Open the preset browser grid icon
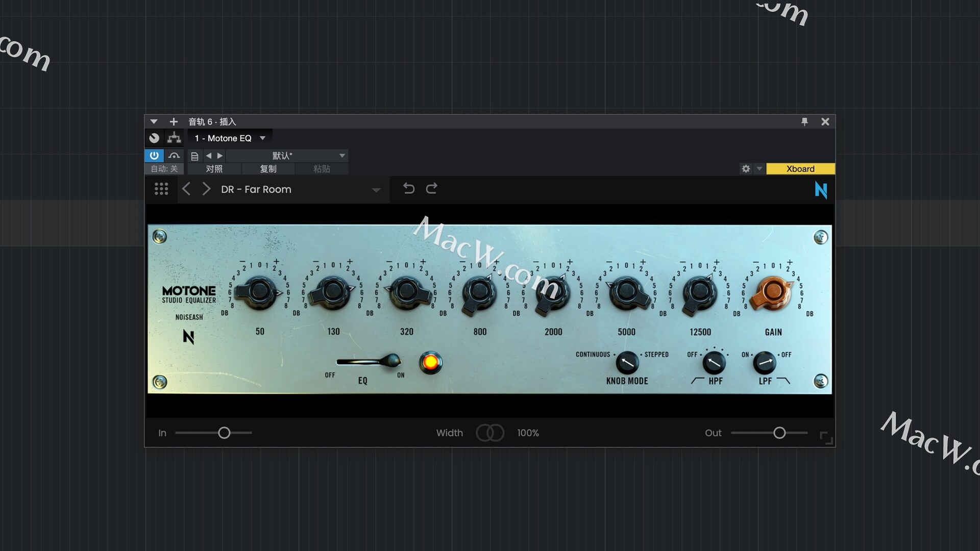Viewport: 980px width, 551px height. point(161,189)
